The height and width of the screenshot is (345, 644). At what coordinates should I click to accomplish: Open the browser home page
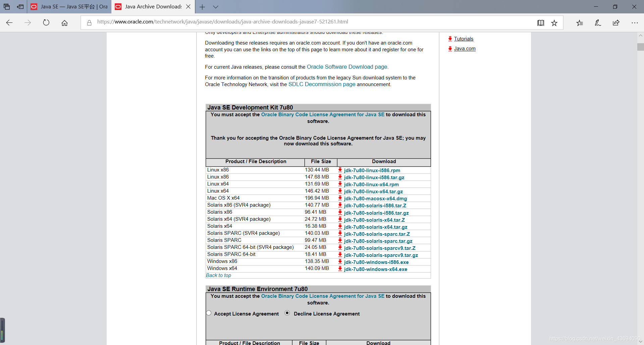[64, 23]
